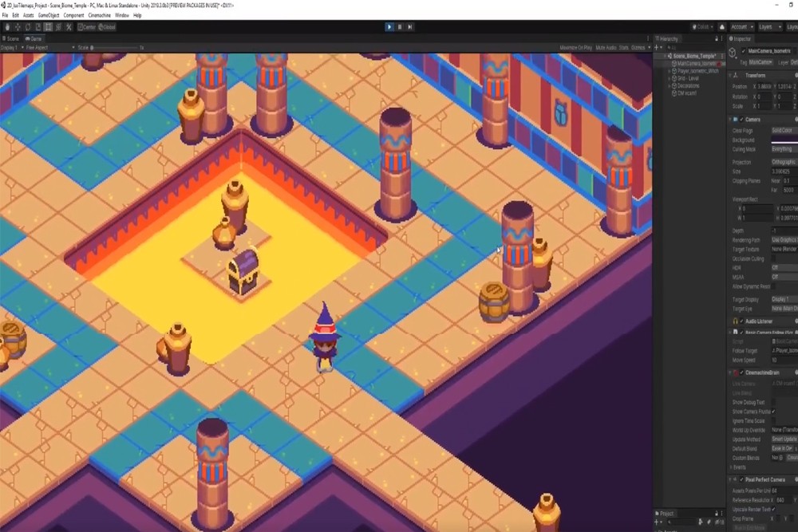Open the File menu
The image size is (798, 532).
(x=5, y=15)
